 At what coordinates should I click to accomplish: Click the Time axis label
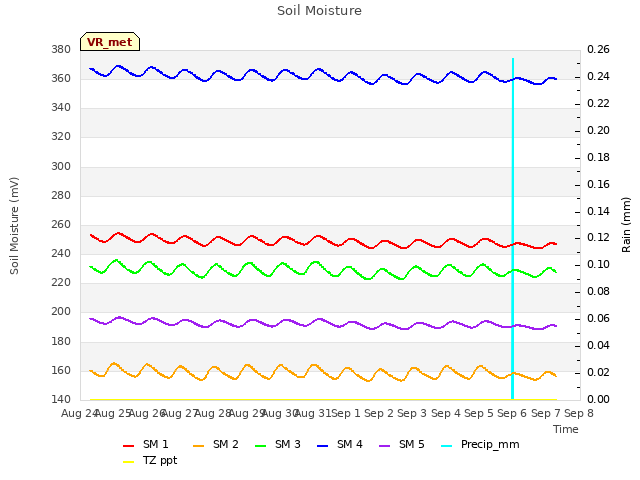(566, 429)
